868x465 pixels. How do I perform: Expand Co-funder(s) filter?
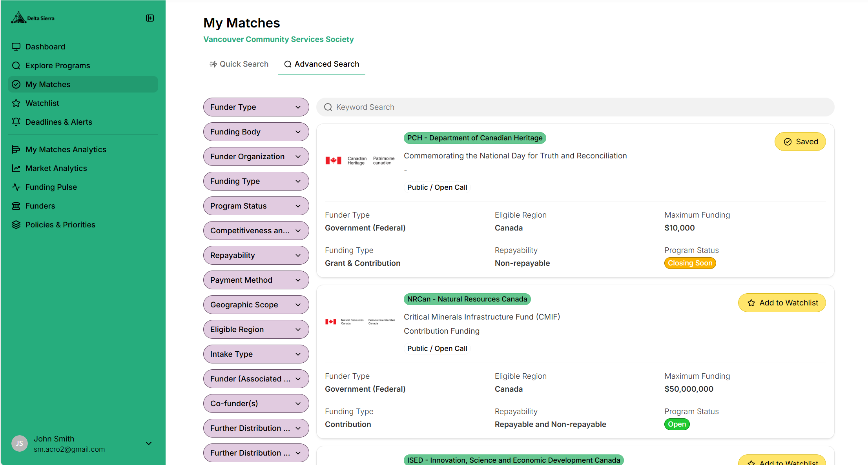click(x=256, y=403)
